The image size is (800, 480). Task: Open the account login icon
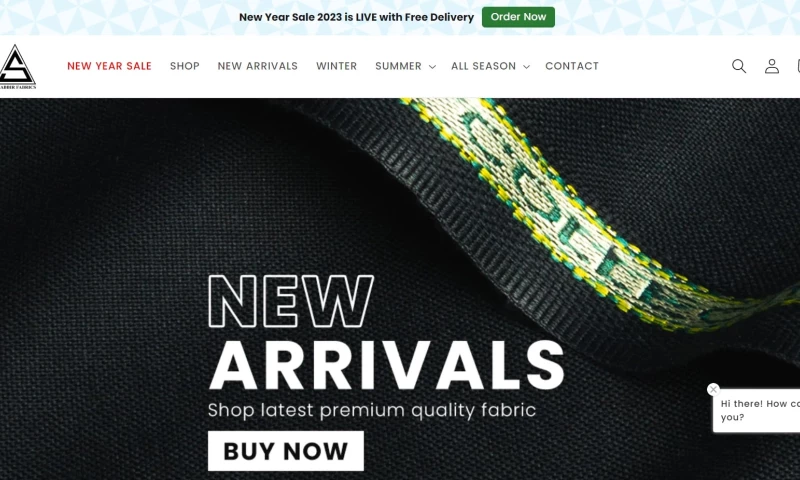point(771,66)
